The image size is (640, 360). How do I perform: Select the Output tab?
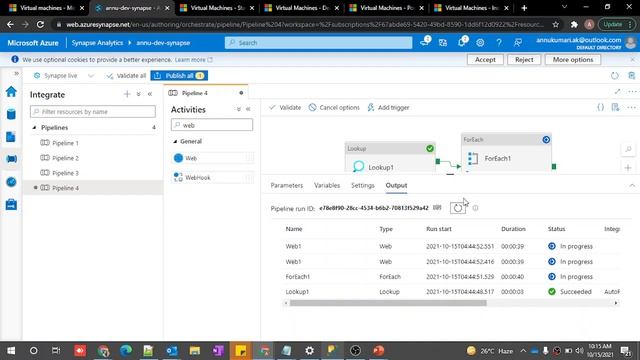tap(396, 185)
